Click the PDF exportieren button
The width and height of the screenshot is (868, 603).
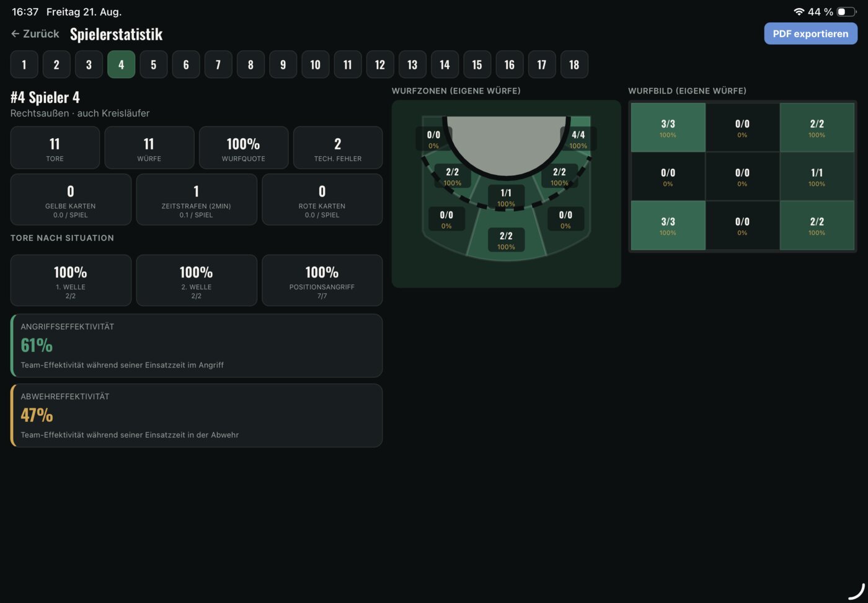pos(810,33)
